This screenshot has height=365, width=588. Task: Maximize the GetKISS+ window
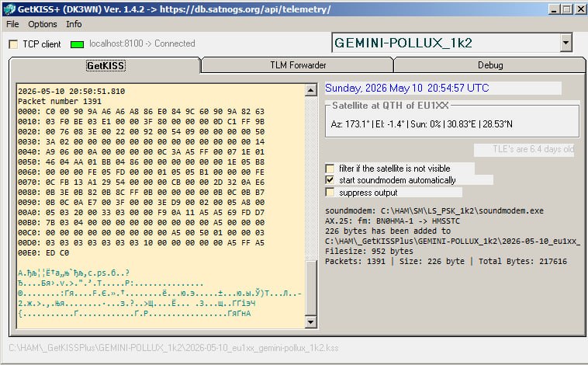click(566, 9)
